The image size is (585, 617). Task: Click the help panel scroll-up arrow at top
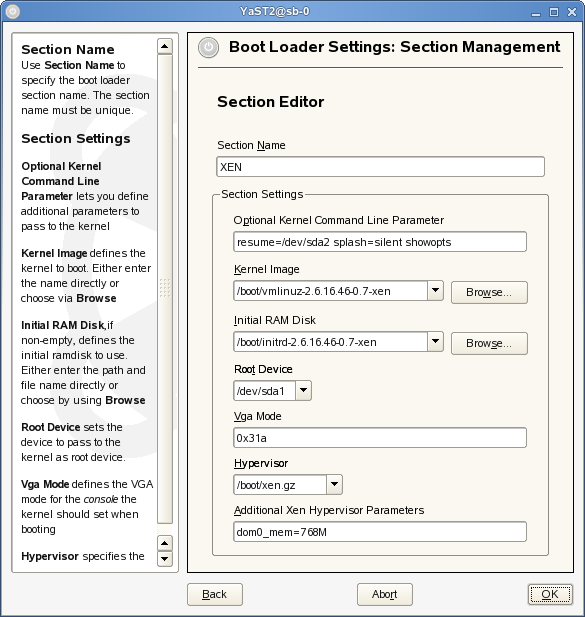pos(165,46)
